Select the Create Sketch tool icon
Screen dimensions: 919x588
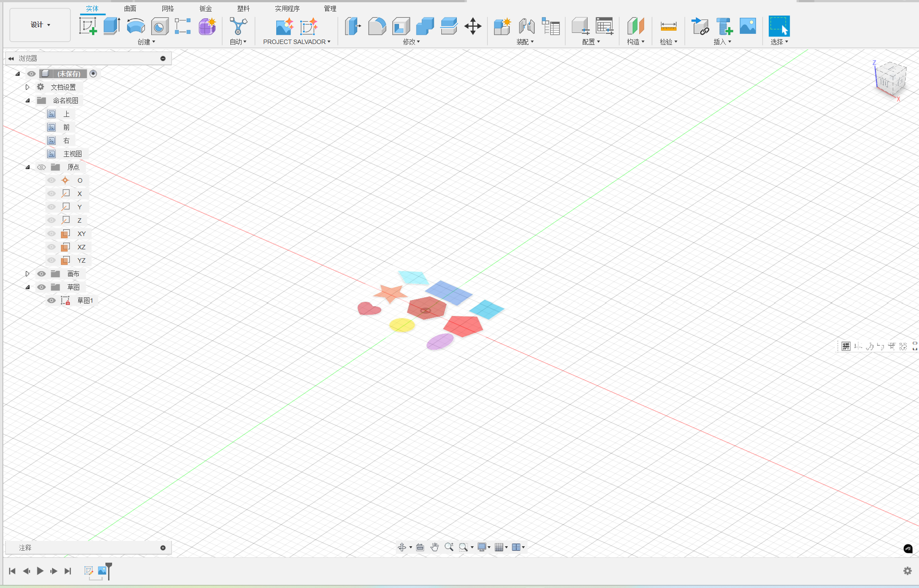(88, 26)
